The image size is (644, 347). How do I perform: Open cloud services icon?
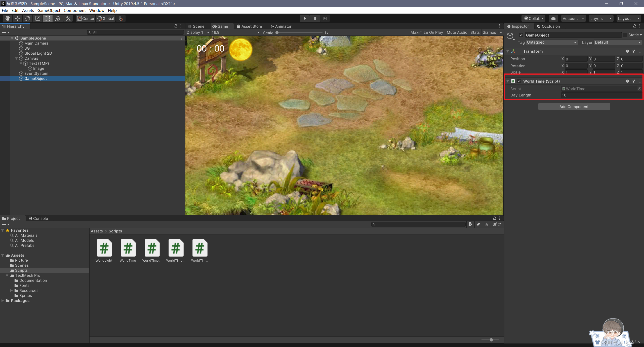(553, 18)
